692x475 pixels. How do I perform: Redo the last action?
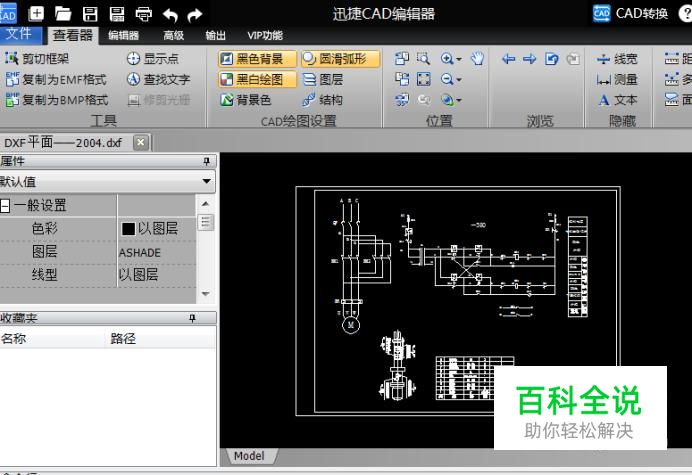click(195, 15)
